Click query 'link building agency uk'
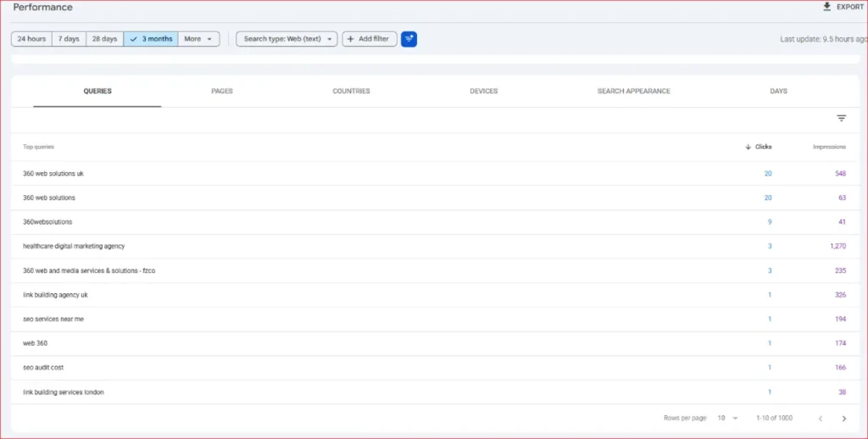Viewport: 868px width, 439px height. coord(55,295)
